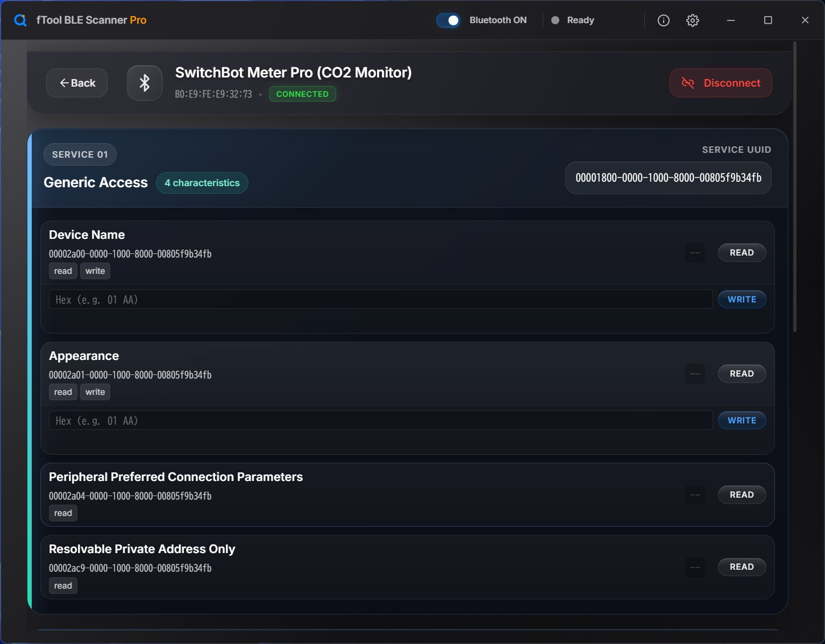The width and height of the screenshot is (825, 644).
Task: Click the 'read' tag under Appearance
Action: (63, 392)
